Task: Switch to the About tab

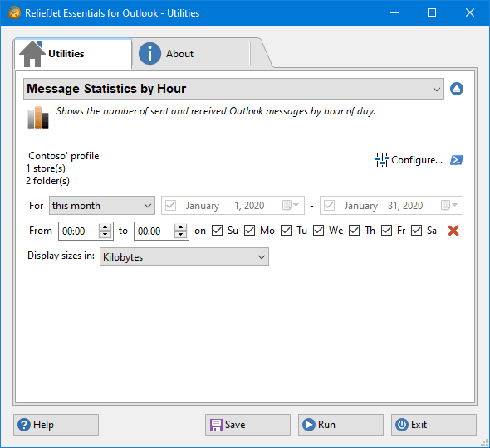Action: coord(191,54)
